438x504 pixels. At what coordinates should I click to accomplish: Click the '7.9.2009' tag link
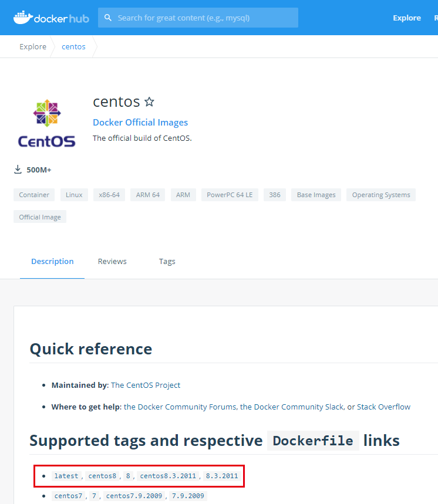[188, 496]
